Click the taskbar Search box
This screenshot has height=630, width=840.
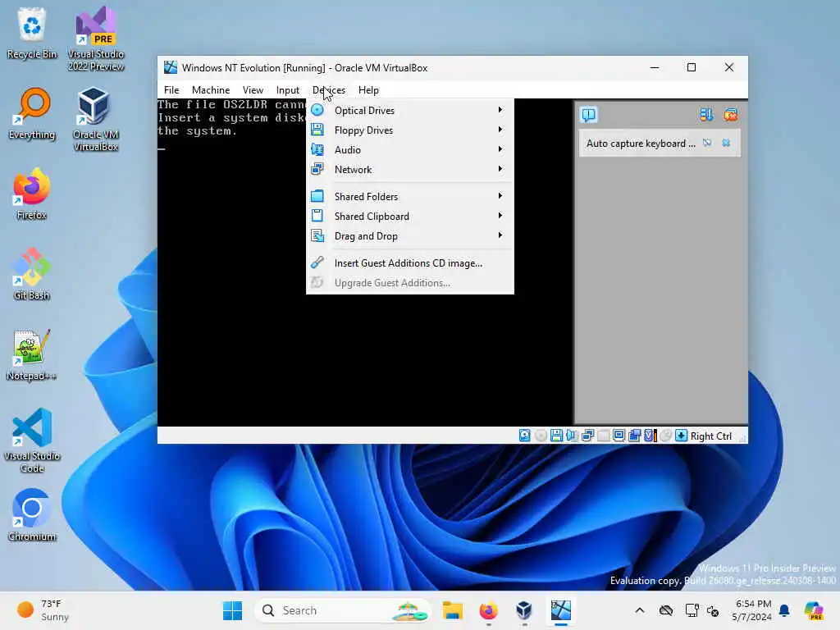click(344, 610)
